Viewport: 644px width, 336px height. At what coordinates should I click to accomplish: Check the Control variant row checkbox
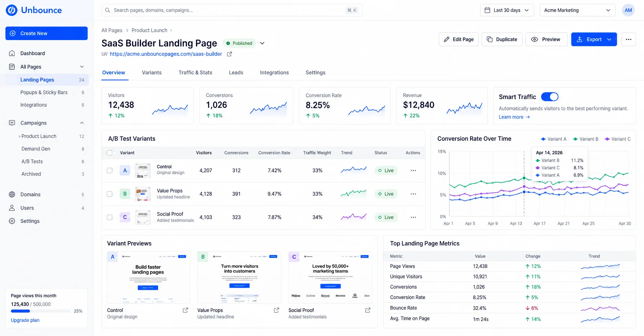pyautogui.click(x=109, y=171)
